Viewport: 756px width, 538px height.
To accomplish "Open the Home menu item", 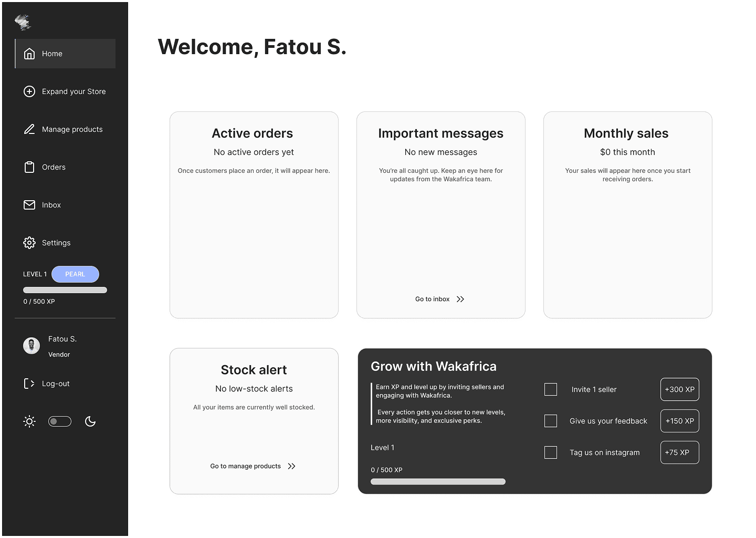I will (x=65, y=54).
